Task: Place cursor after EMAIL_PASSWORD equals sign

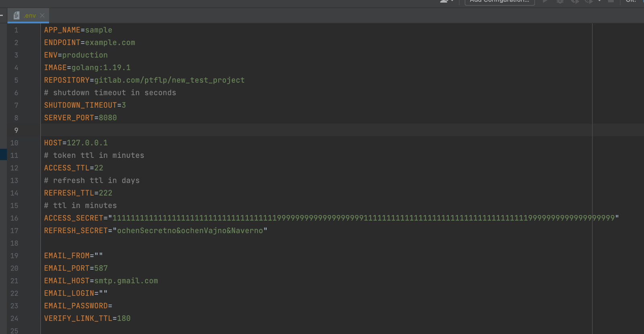Action: point(113,306)
